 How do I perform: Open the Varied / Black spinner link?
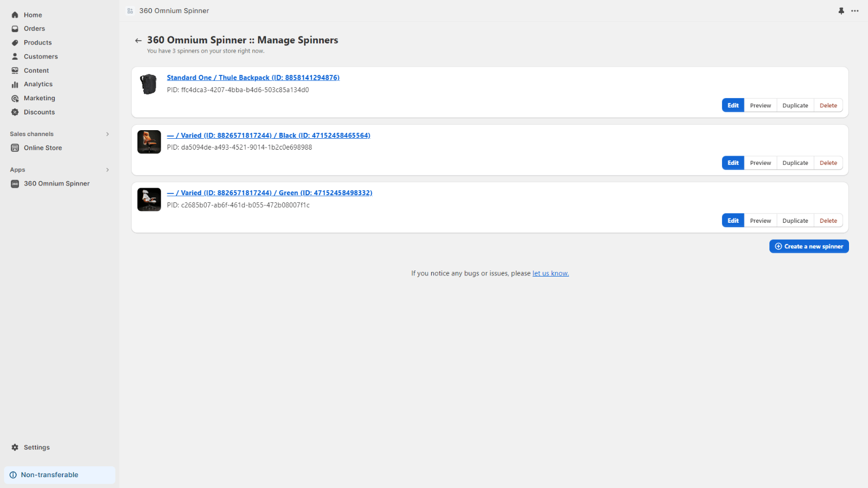click(269, 136)
